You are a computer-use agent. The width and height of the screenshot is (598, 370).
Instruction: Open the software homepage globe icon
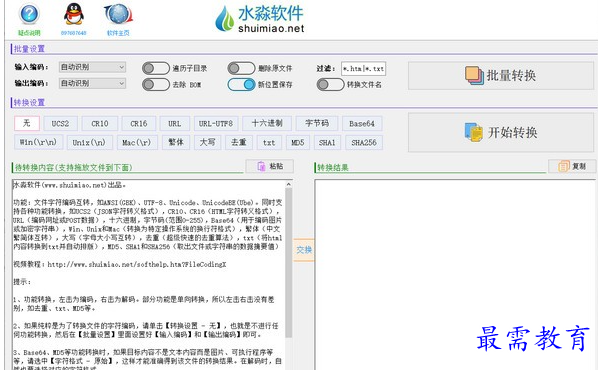118,14
